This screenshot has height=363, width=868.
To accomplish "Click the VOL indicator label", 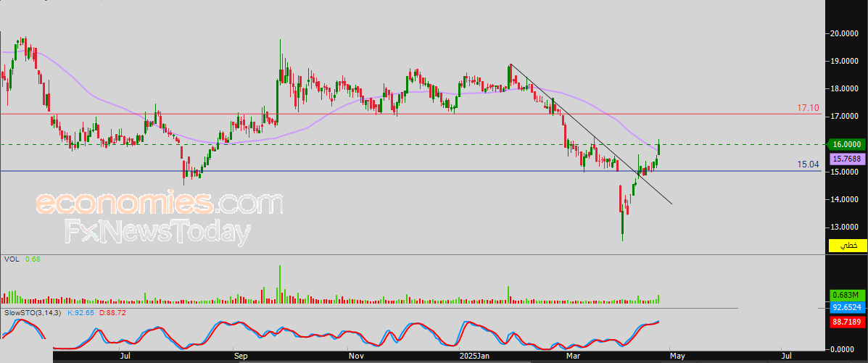I will point(11,259).
